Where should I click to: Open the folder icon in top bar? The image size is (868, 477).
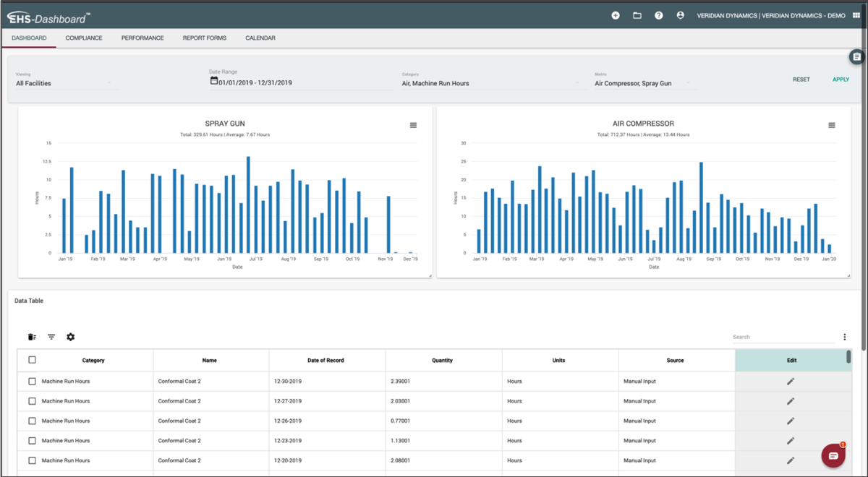pyautogui.click(x=637, y=15)
